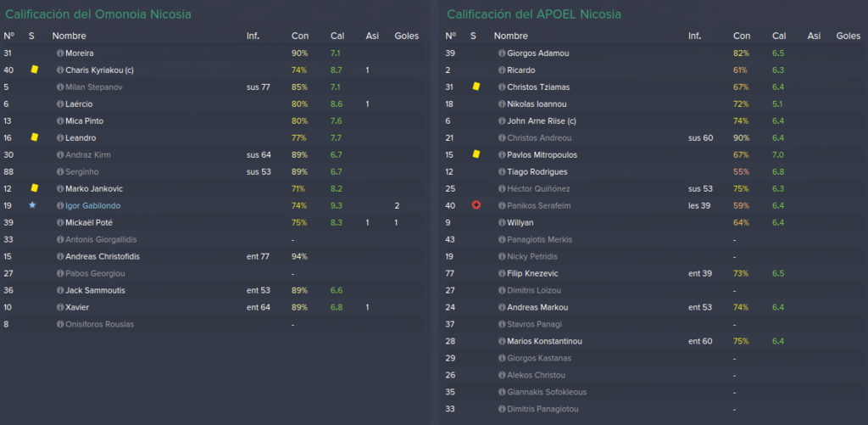Click info icon beside Mickaël Poté
Screen dimensions: 868x425
point(60,223)
